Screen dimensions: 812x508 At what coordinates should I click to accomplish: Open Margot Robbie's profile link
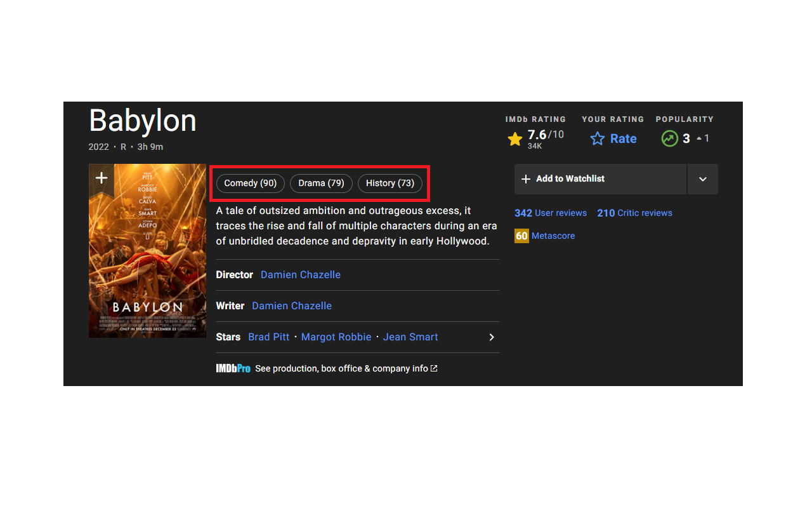click(x=336, y=337)
